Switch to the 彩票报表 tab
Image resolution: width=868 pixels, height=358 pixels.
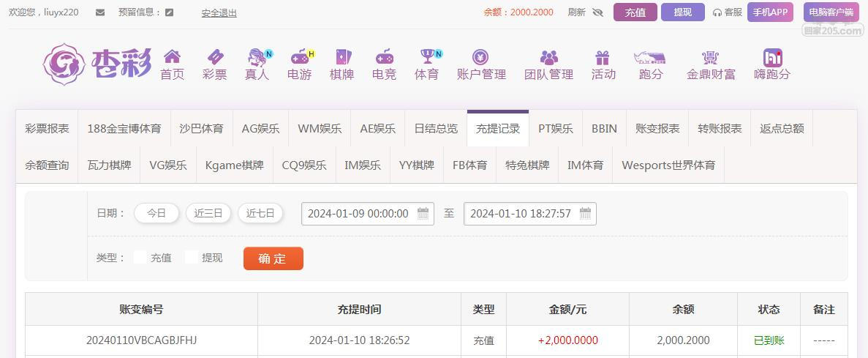(x=47, y=128)
